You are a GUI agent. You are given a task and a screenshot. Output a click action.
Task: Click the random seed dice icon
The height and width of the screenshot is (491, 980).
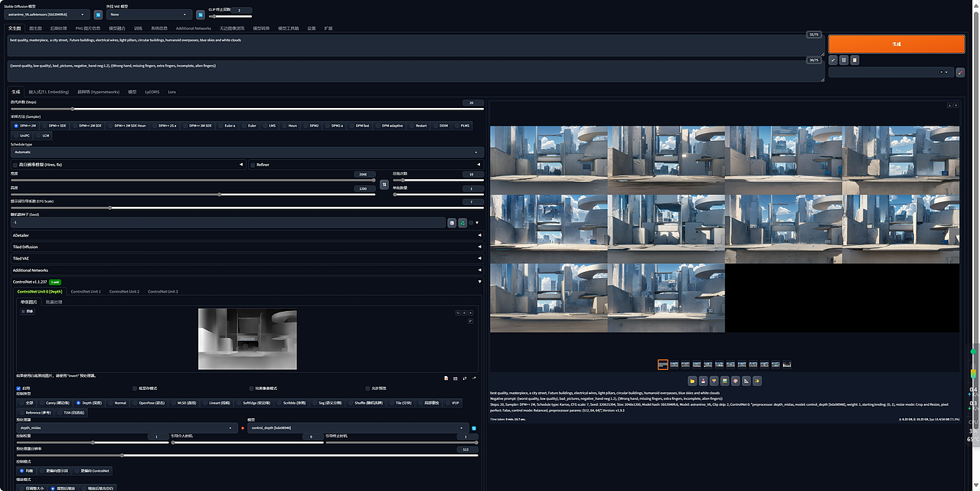452,222
